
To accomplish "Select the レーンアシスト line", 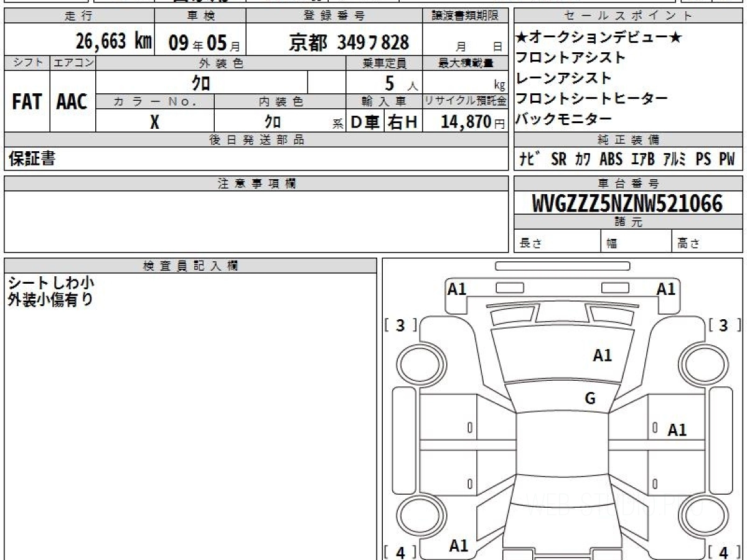I will click(x=564, y=78).
